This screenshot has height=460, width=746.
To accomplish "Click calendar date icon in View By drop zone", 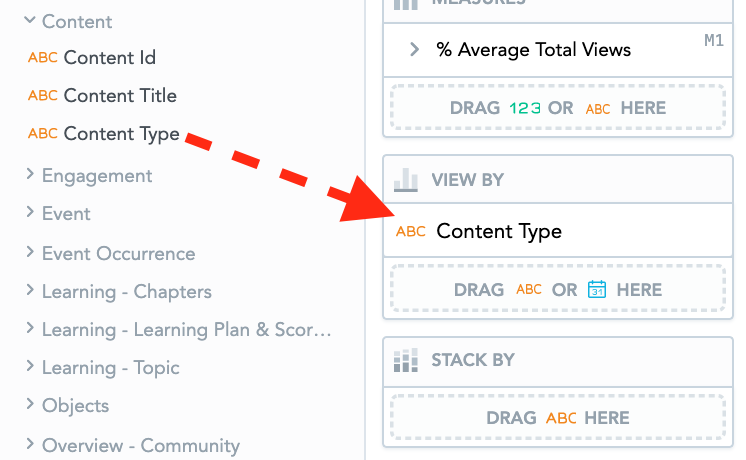I will (597, 290).
